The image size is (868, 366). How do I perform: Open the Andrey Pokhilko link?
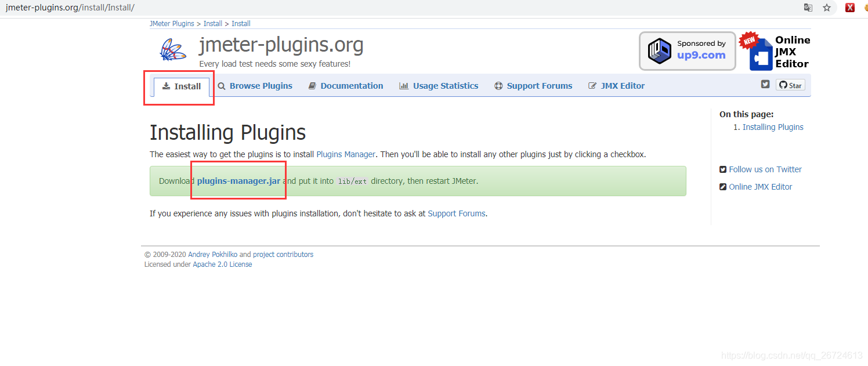coord(213,255)
